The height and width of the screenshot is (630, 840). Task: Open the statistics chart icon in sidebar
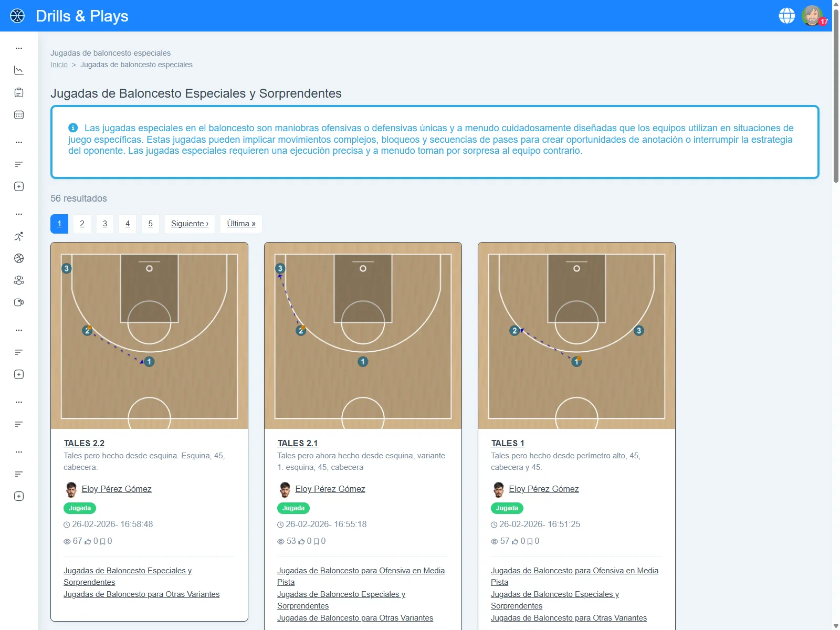click(x=19, y=70)
